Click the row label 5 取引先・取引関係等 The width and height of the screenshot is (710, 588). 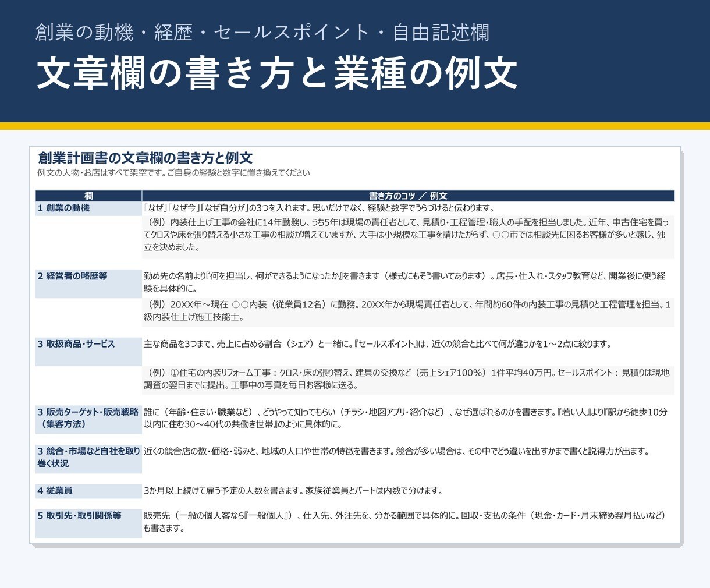(88, 523)
